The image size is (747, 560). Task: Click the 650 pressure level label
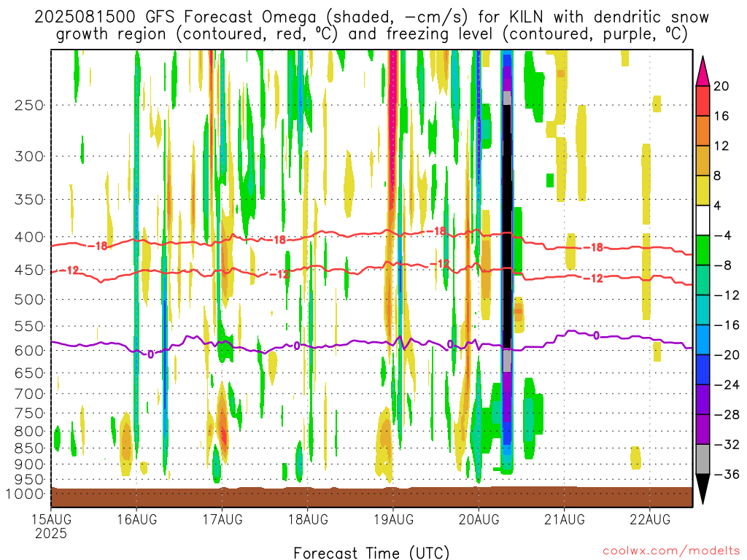[29, 373]
